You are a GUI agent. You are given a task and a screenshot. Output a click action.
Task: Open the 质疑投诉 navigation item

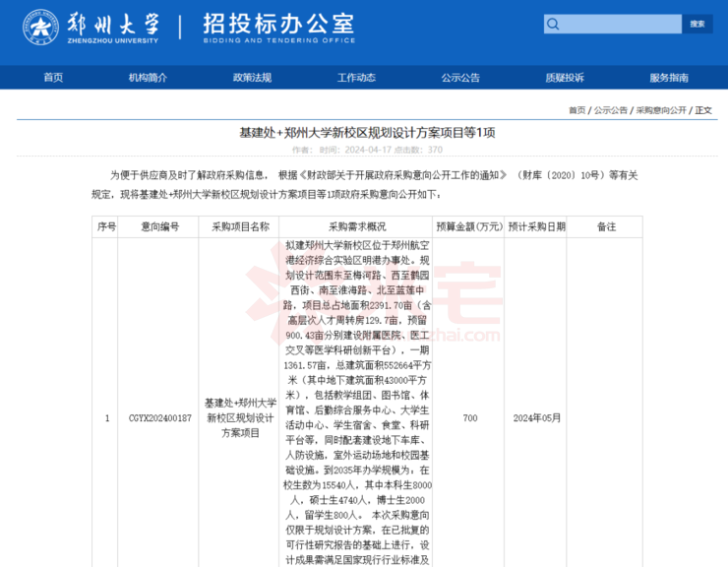[x=565, y=78]
